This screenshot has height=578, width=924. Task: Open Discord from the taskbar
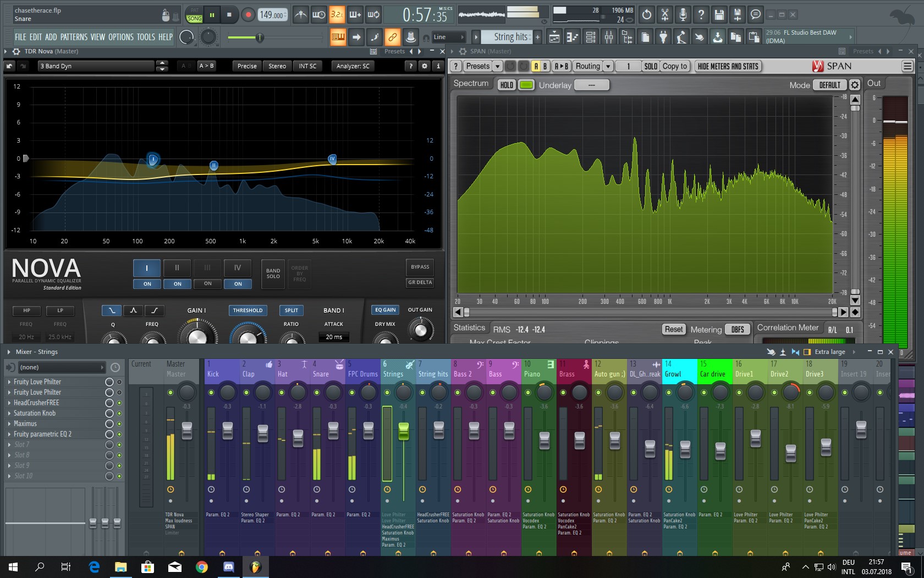click(x=229, y=566)
